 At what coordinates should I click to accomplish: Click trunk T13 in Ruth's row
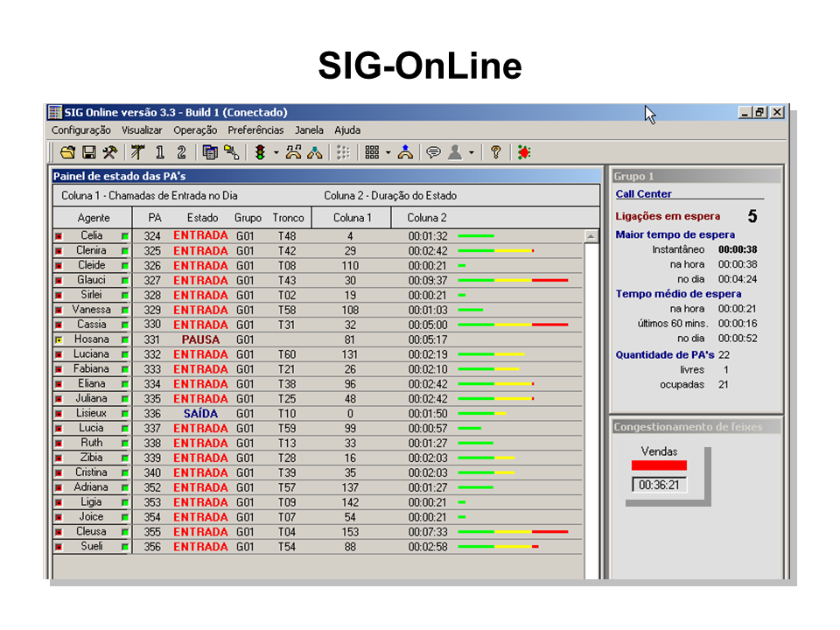coord(287,443)
